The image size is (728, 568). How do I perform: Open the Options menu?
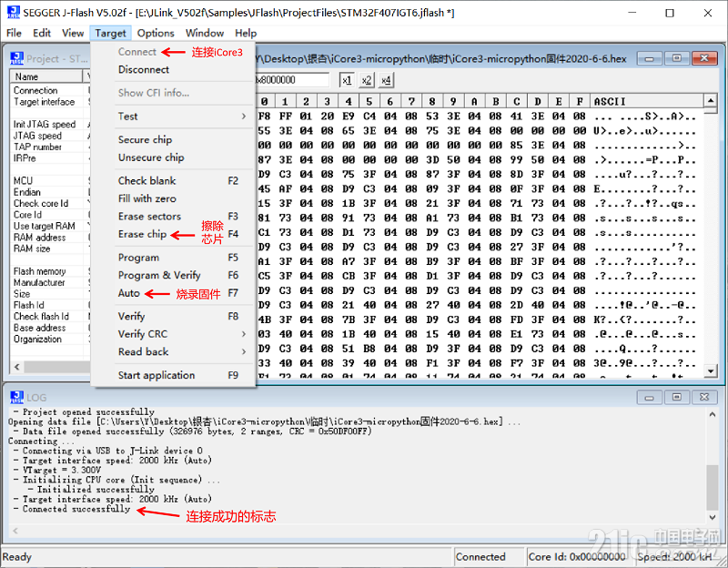click(x=156, y=33)
